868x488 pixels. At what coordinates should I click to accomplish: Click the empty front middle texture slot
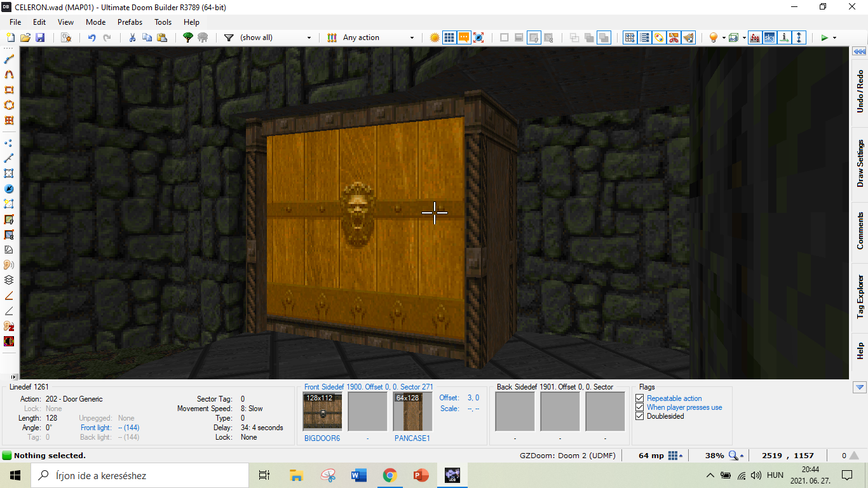click(367, 412)
